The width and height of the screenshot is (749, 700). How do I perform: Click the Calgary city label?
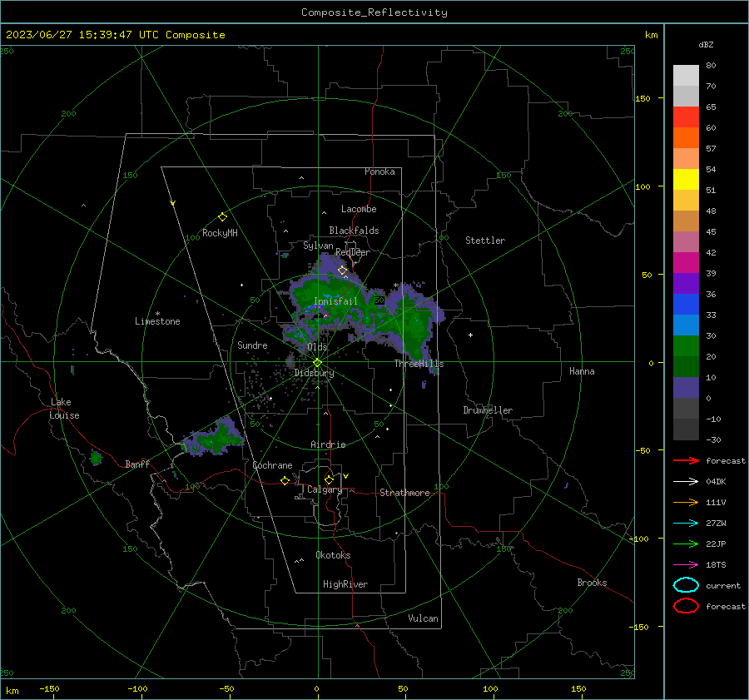coord(325,489)
